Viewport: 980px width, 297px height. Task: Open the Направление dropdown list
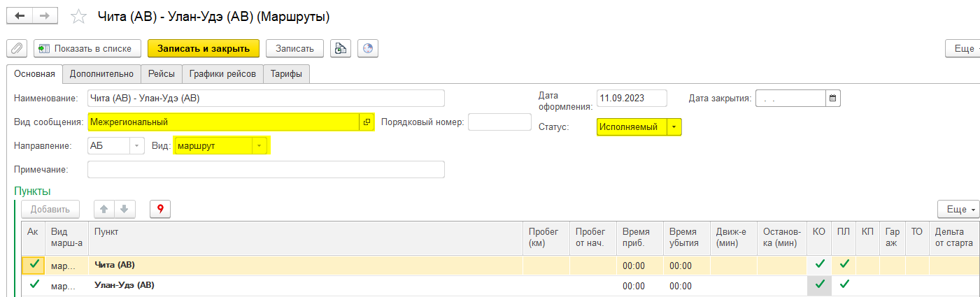[137, 146]
